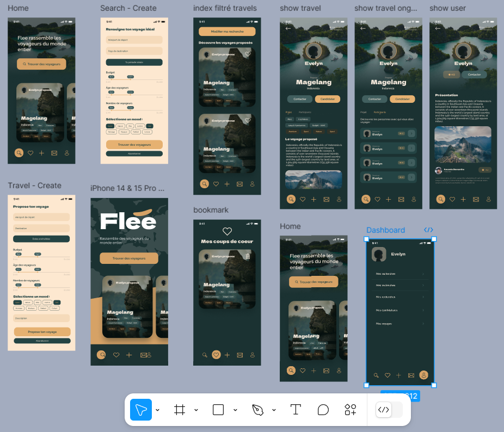Click the code icon beside Dashboard label
The image size is (504, 432).
click(x=428, y=230)
